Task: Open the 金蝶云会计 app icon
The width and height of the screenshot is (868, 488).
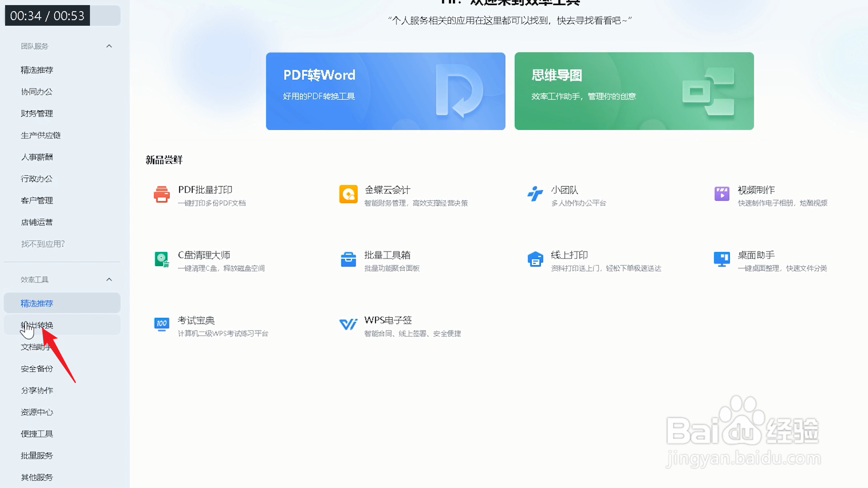Action: point(348,194)
